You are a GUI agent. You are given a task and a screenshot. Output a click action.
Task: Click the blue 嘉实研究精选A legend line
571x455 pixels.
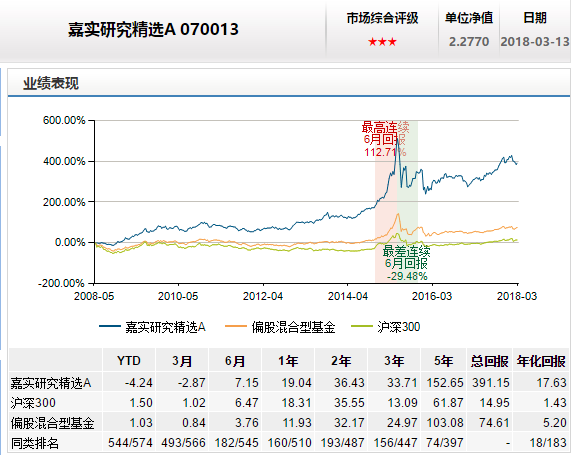click(110, 326)
